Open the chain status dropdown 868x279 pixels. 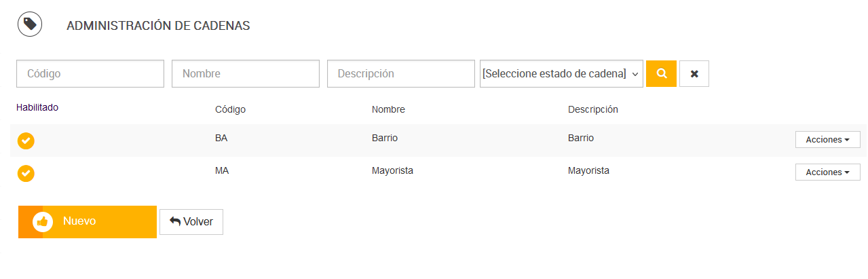(x=561, y=73)
